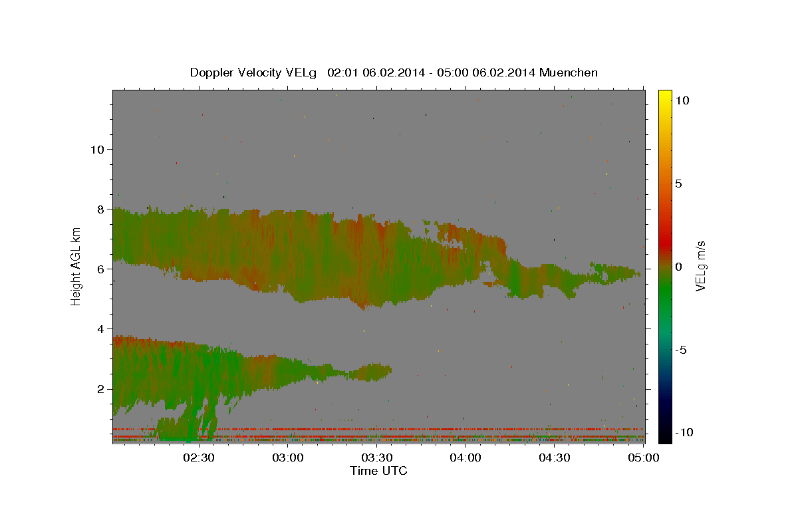This screenshot has width=798, height=532.
Task: Click the height tick label 6
Action: (102, 269)
